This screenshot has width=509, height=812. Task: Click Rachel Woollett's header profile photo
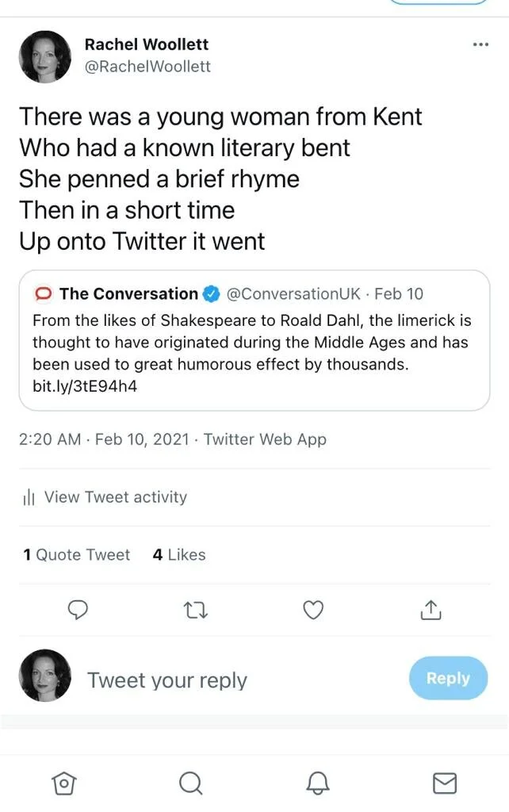click(x=45, y=56)
